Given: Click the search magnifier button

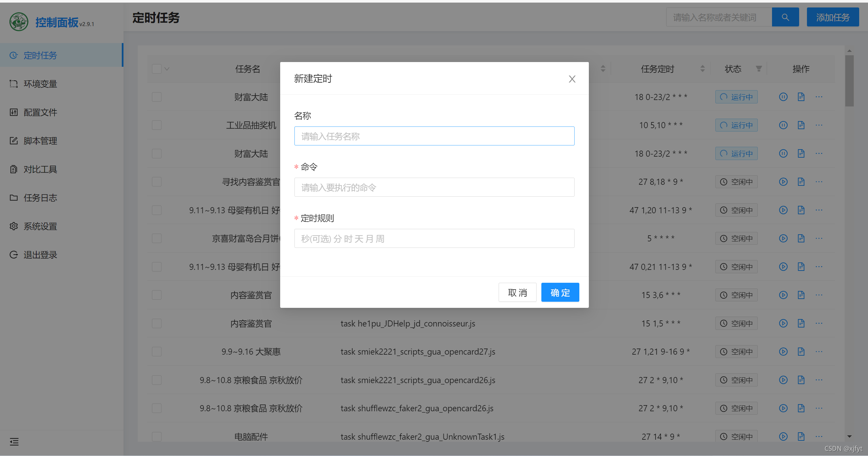Looking at the screenshot, I should [785, 17].
